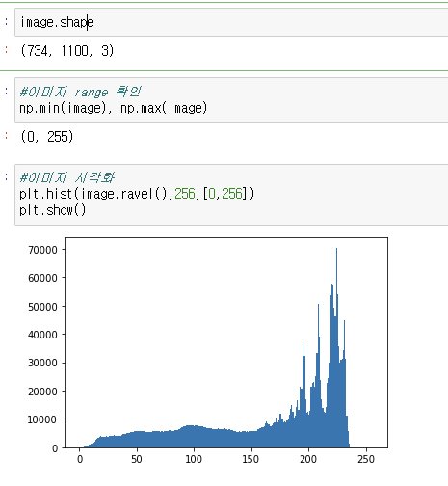Select the output (734, 1100, 3)

(67, 51)
